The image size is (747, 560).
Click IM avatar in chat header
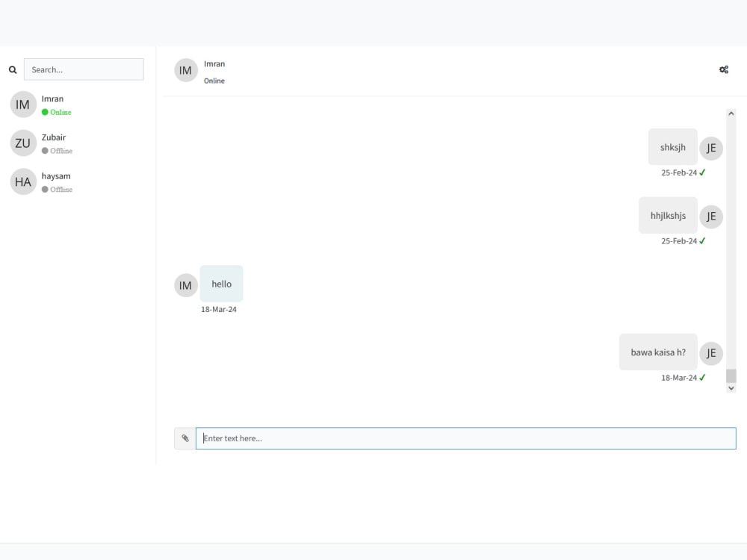(x=186, y=70)
